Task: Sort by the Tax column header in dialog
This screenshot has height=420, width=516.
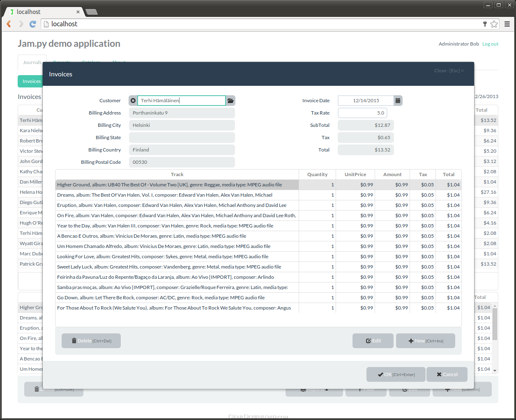Action: pos(423,174)
